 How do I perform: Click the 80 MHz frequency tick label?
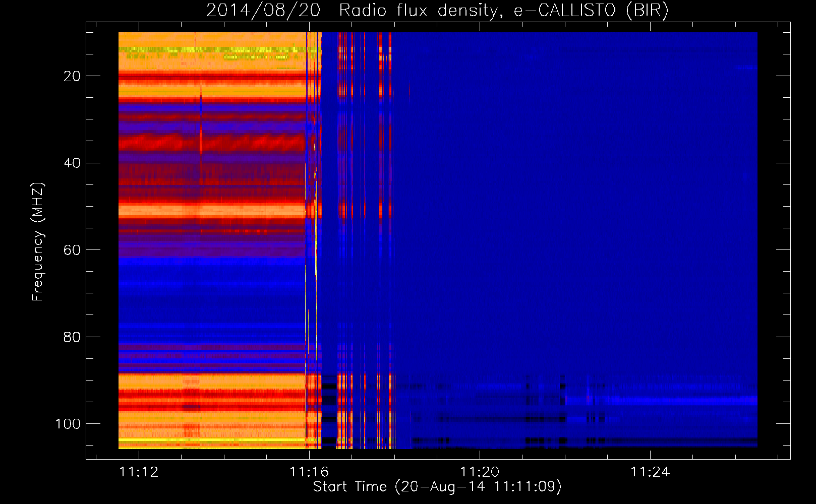(72, 337)
